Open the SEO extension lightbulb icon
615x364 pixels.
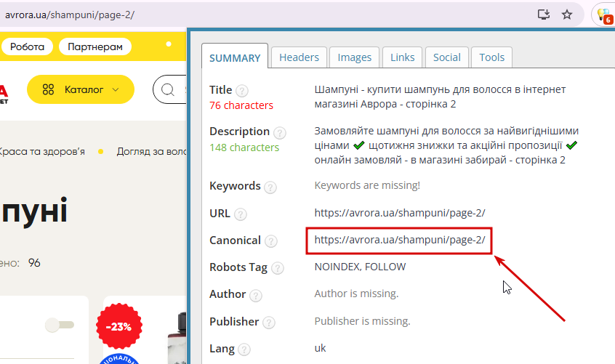(x=604, y=15)
